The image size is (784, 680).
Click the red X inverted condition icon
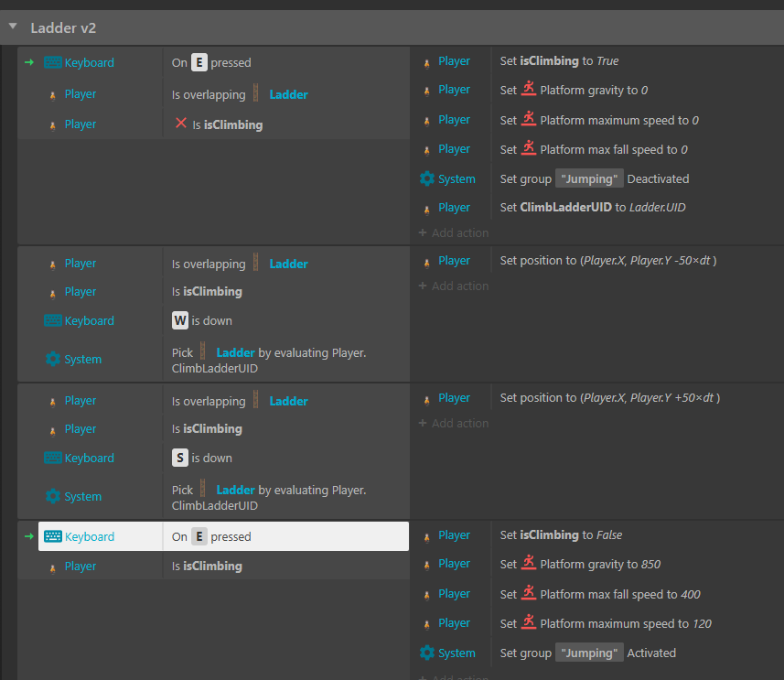(x=180, y=124)
